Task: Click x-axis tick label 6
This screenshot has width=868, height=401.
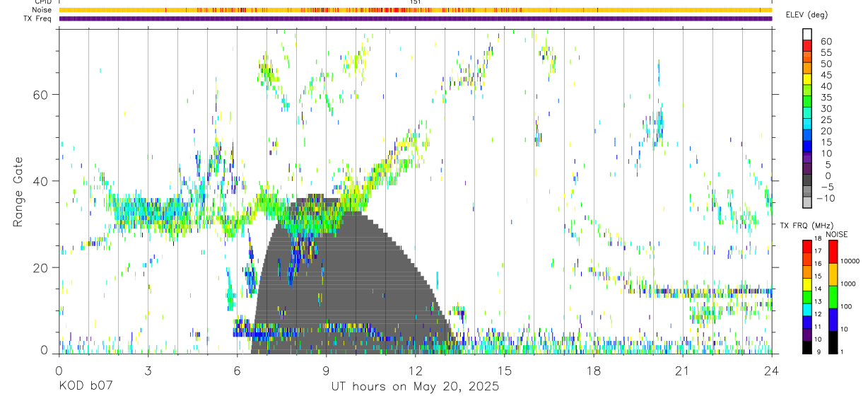Action: tap(237, 371)
